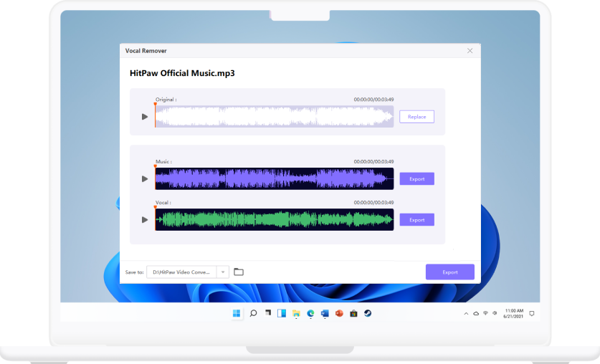Click the Music track playhead marker
Viewport: 600px width, 364px height.
pyautogui.click(x=155, y=166)
